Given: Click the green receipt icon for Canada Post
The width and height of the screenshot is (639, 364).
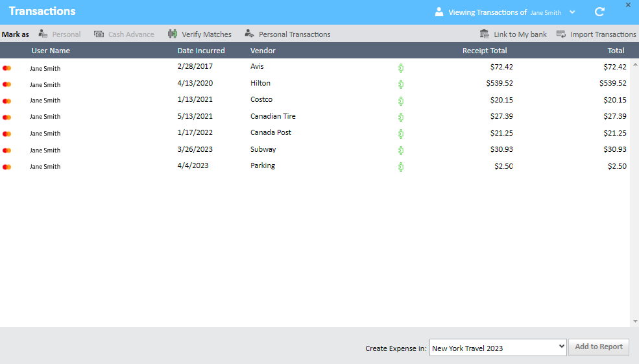Looking at the screenshot, I should (x=401, y=134).
